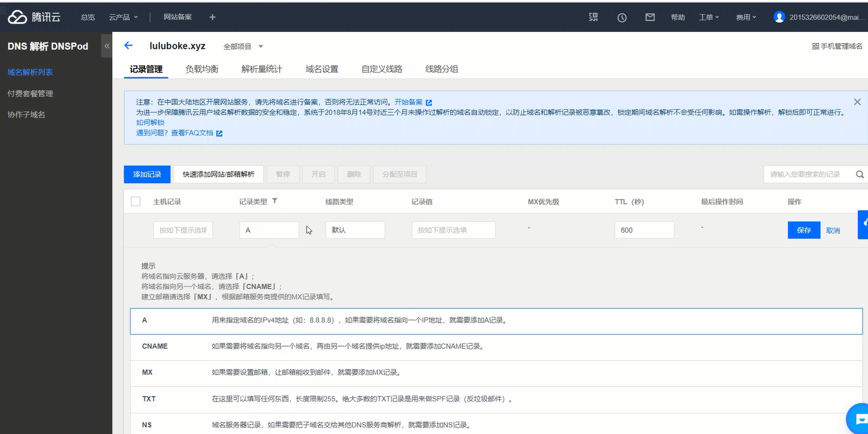Focus the 主机记录 input field
This screenshot has height=434, width=868.
(183, 230)
